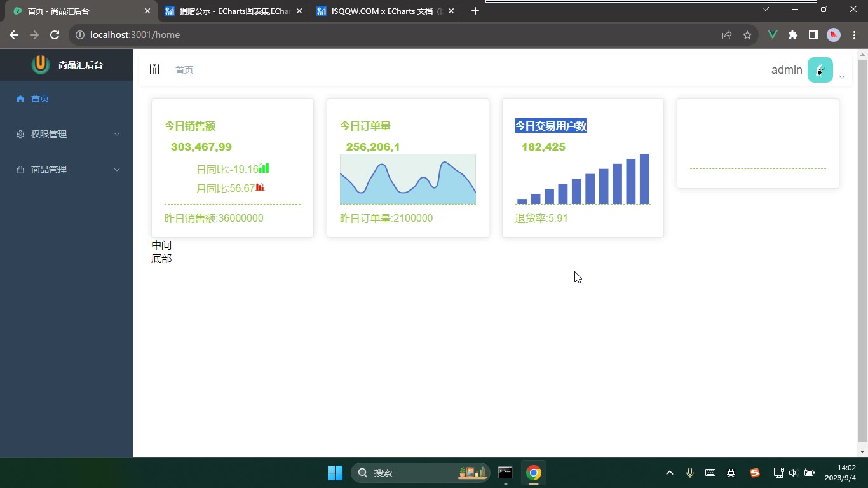
Task: Expand the 商品管理 sidebar menu
Action: pyautogui.click(x=67, y=170)
